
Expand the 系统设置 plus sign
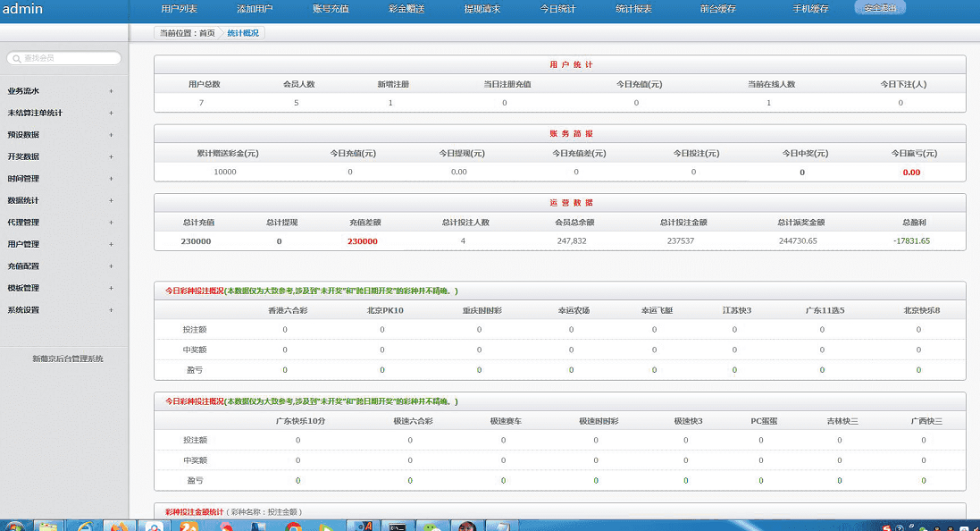click(x=111, y=310)
